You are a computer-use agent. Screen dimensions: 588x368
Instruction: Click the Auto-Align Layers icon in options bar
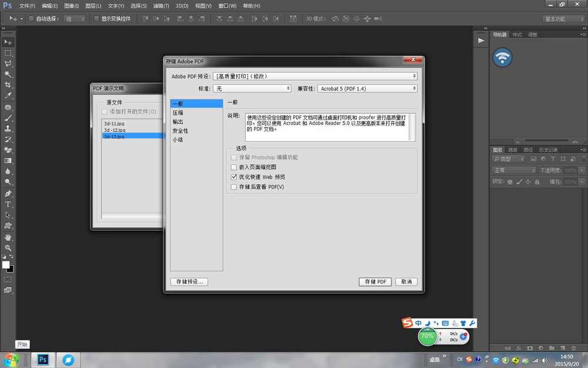click(x=293, y=18)
